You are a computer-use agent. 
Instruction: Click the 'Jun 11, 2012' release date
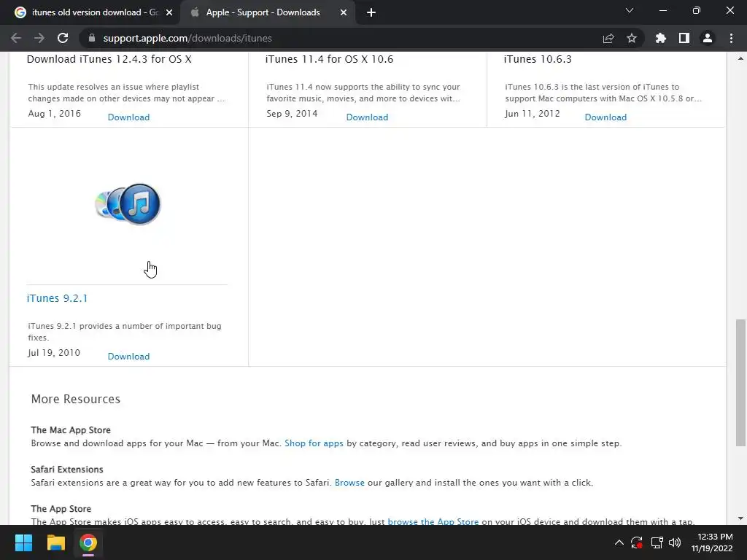pos(533,113)
